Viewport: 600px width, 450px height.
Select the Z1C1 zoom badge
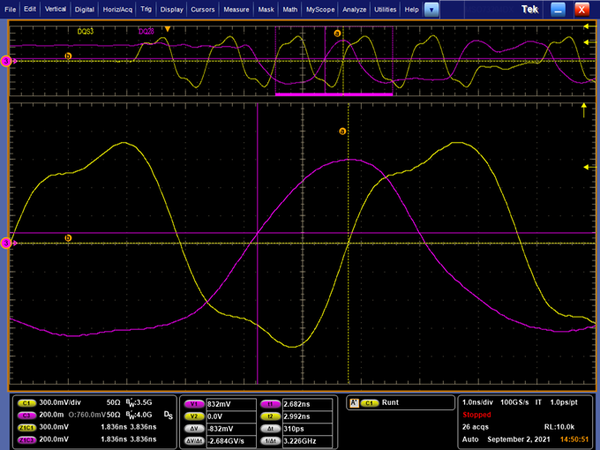pyautogui.click(x=25, y=427)
